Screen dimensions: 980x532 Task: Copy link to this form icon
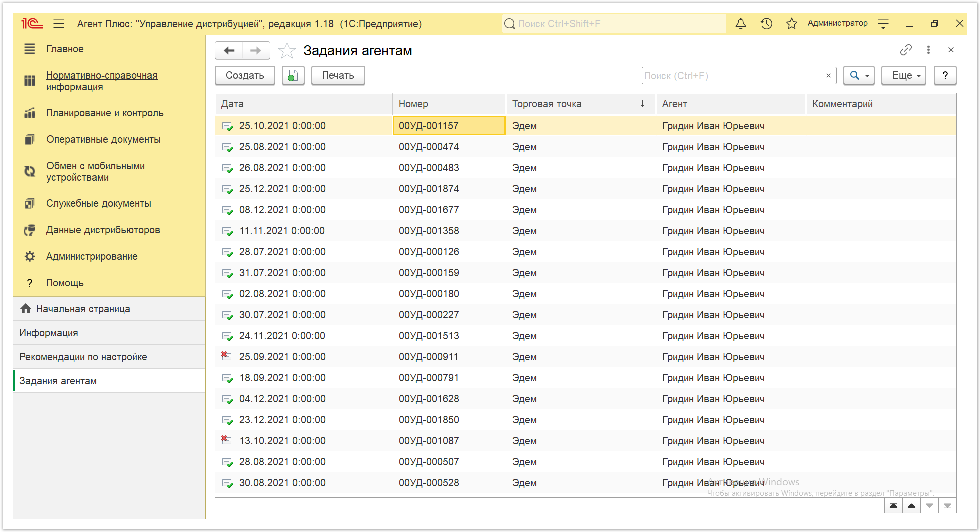906,50
